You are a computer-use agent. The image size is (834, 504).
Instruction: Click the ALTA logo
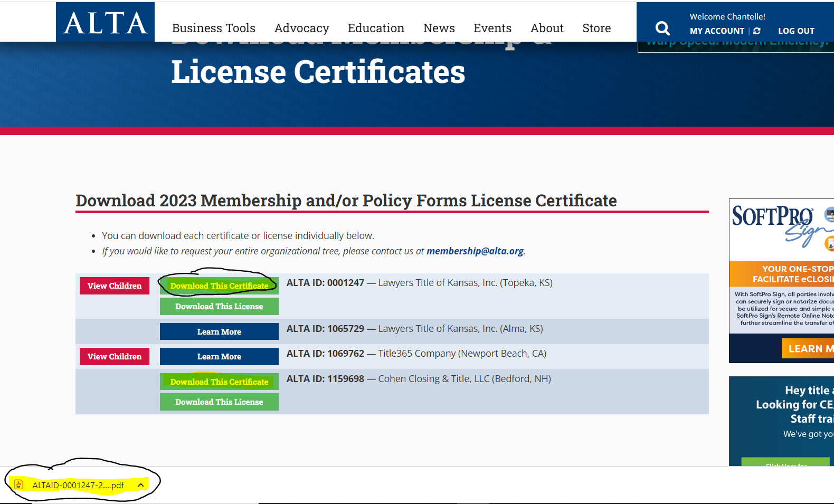(105, 22)
